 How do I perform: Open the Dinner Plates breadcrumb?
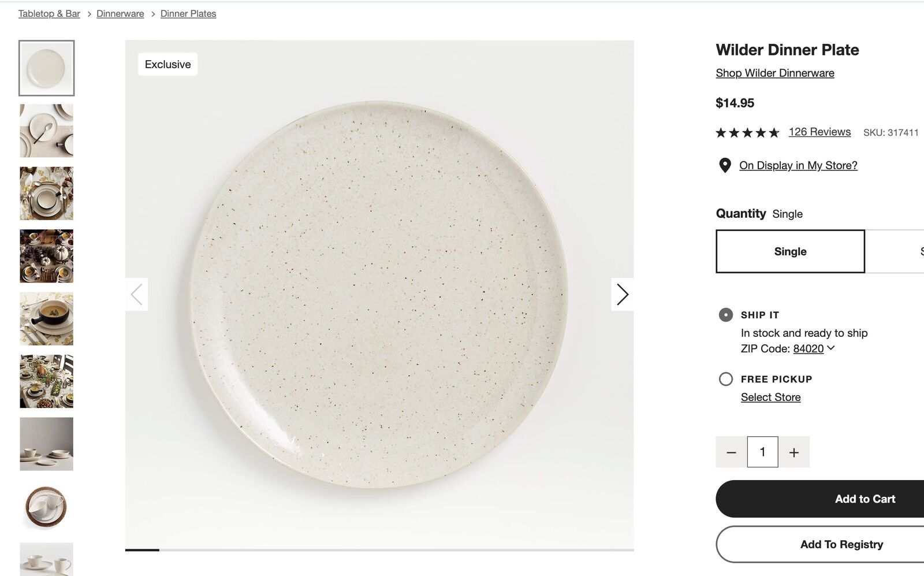coord(188,13)
